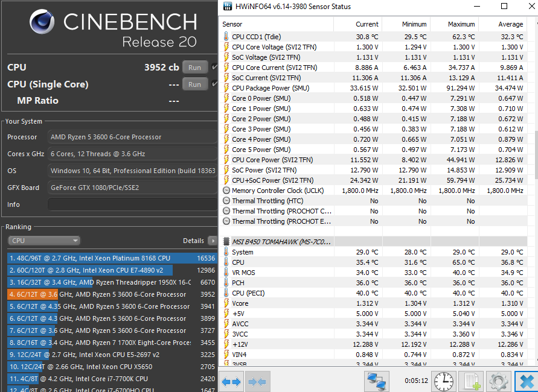Image resolution: width=538 pixels, height=392 pixels.
Task: Click the Cinebench sphere logo
Action: [42, 22]
